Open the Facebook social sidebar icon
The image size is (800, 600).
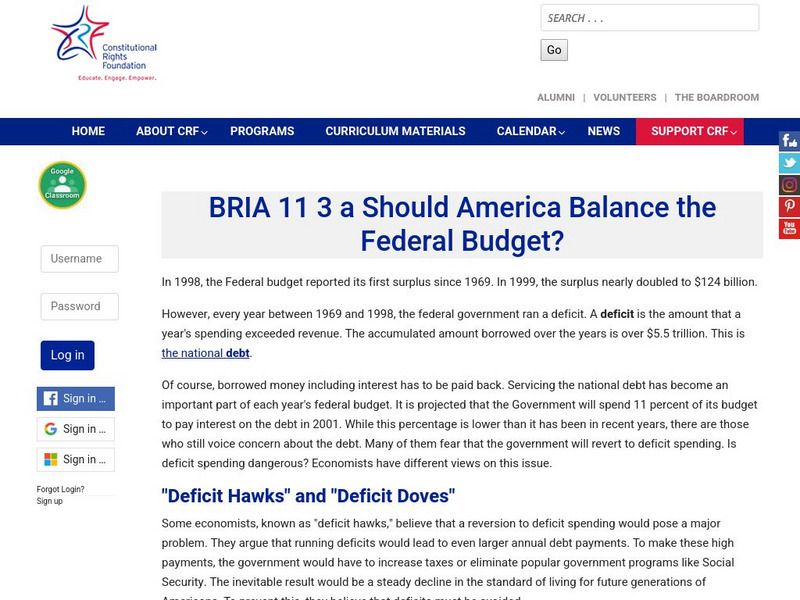point(789,140)
